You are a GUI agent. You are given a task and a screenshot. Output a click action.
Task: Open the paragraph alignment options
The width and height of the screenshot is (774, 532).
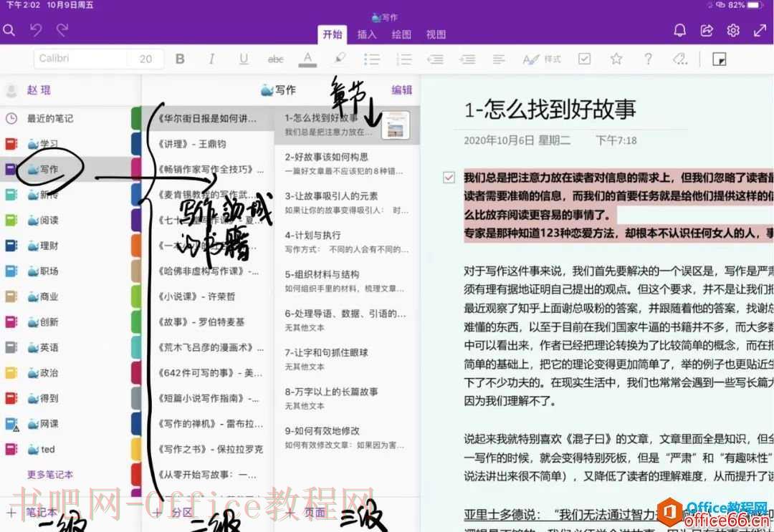(x=499, y=59)
